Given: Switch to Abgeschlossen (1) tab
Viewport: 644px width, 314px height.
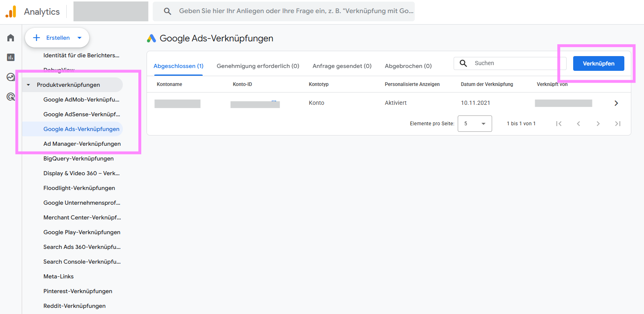Looking at the screenshot, I should 179,66.
